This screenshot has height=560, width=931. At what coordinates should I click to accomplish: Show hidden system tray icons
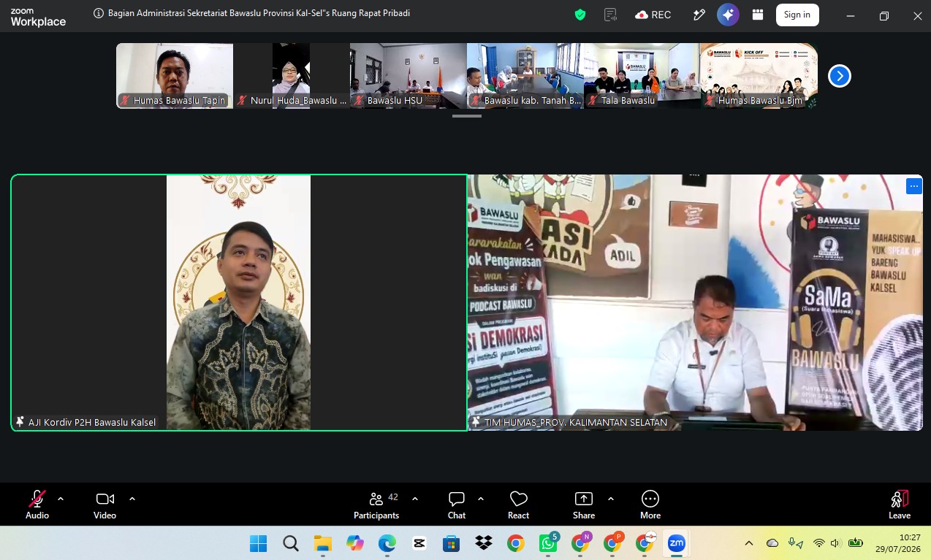[749, 543]
